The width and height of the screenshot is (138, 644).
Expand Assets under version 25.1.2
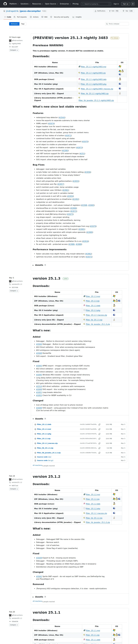tap(39, 597)
